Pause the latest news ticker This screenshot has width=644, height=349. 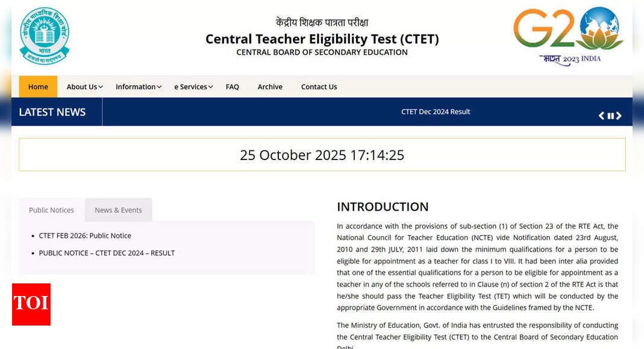(x=610, y=116)
